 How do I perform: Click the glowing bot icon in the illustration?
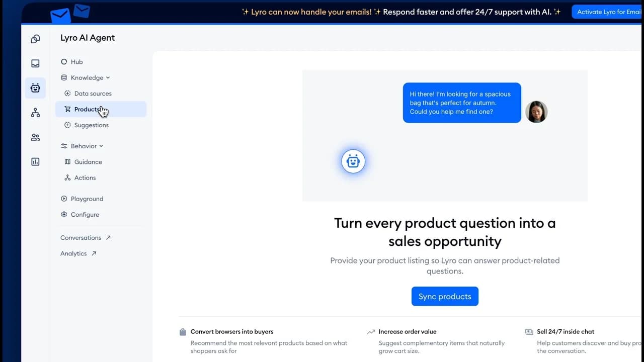click(353, 161)
